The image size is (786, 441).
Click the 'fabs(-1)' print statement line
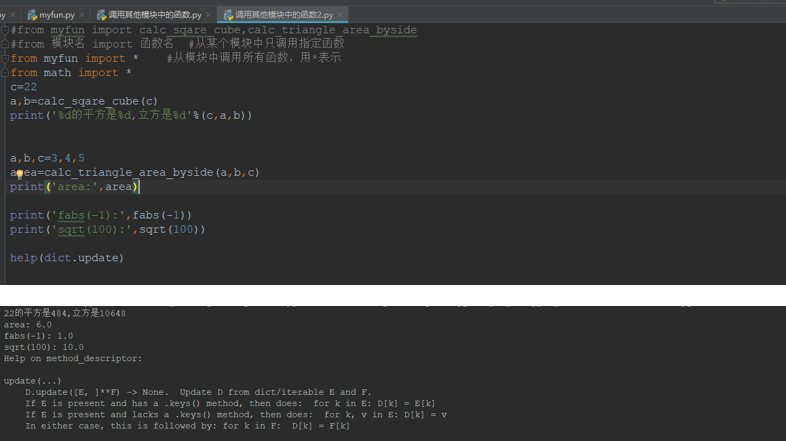click(x=101, y=215)
